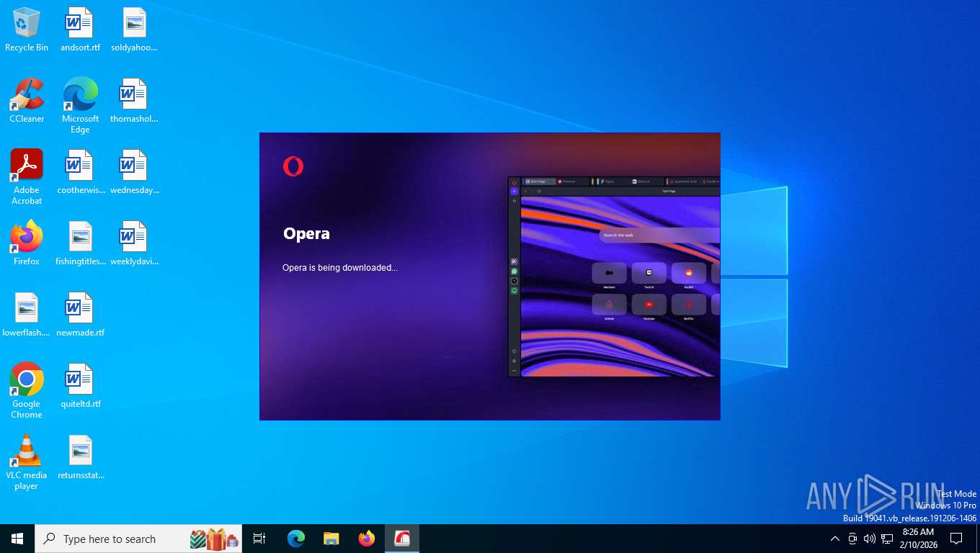Open the andsort.rtf document icon

[80, 30]
